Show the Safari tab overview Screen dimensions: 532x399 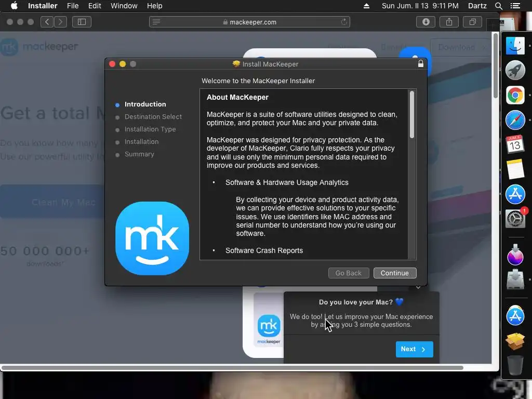click(x=472, y=22)
